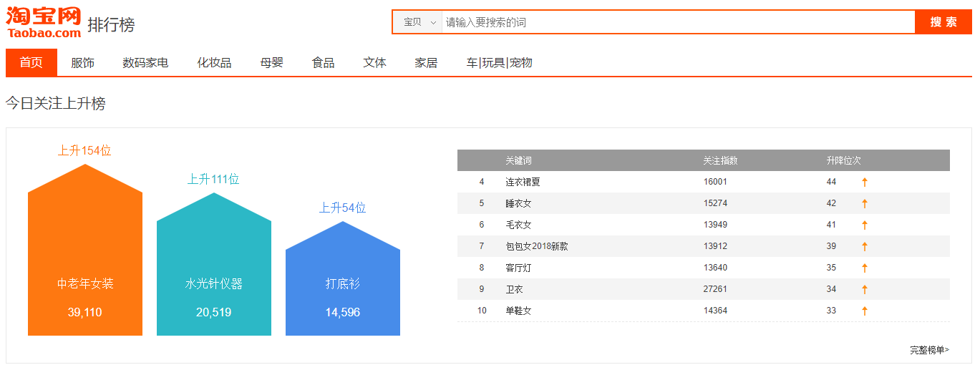This screenshot has height=370, width=980.
Task: Click rank change value 44
Action: (x=831, y=182)
